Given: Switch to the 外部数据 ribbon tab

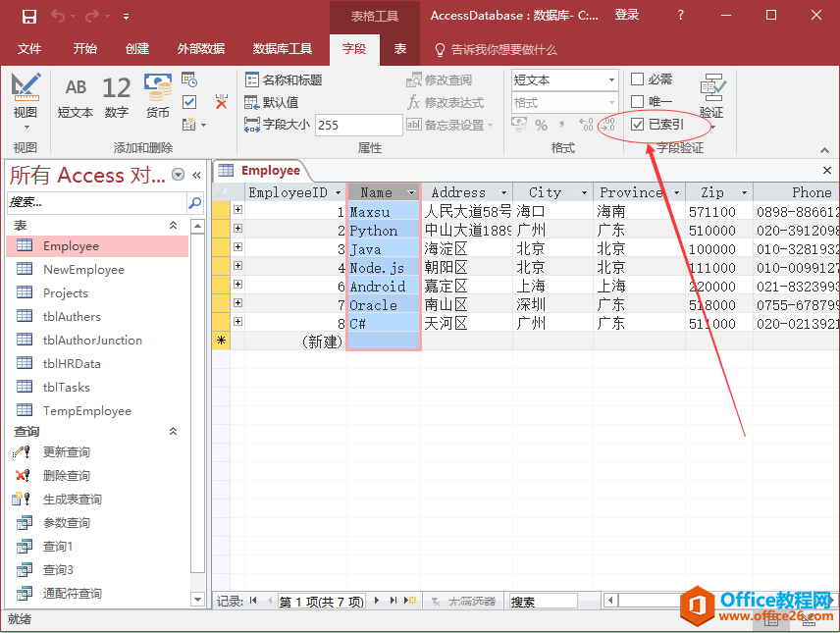Looking at the screenshot, I should click(201, 49).
